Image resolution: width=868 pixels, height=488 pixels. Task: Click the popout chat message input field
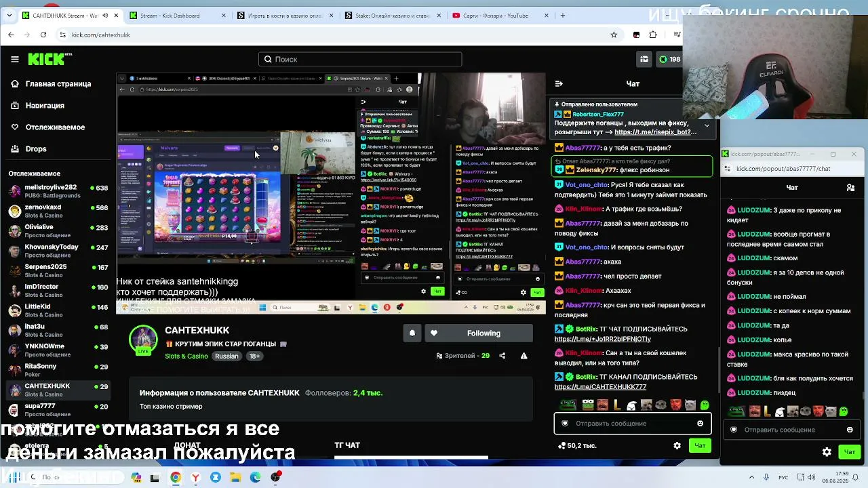tap(791, 430)
